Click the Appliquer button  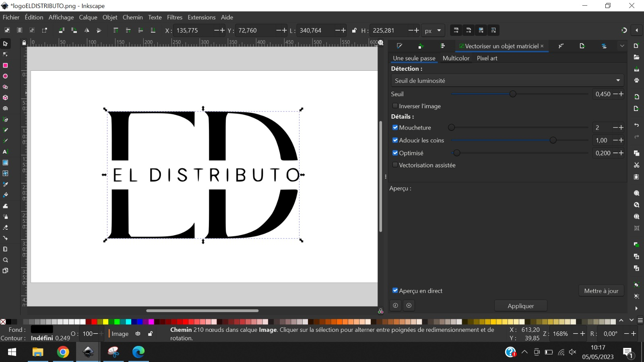pyautogui.click(x=520, y=306)
